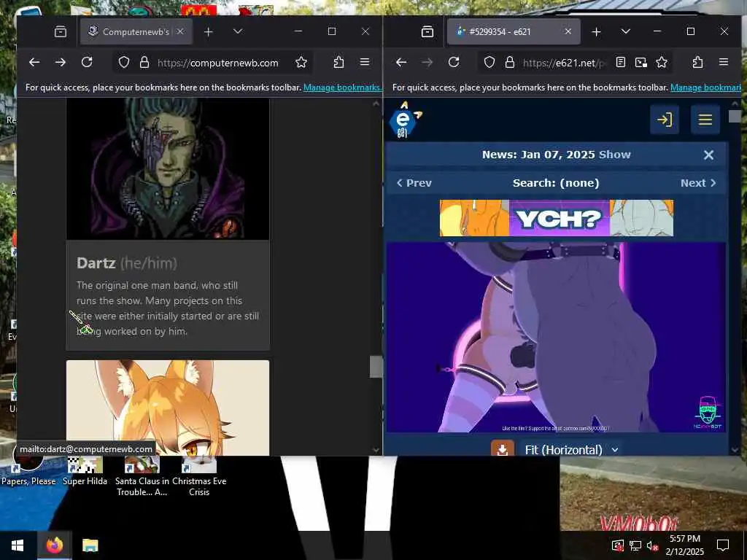The width and height of the screenshot is (747, 560).
Task: Expand the tab list in the e621 window
Action: click(x=625, y=31)
